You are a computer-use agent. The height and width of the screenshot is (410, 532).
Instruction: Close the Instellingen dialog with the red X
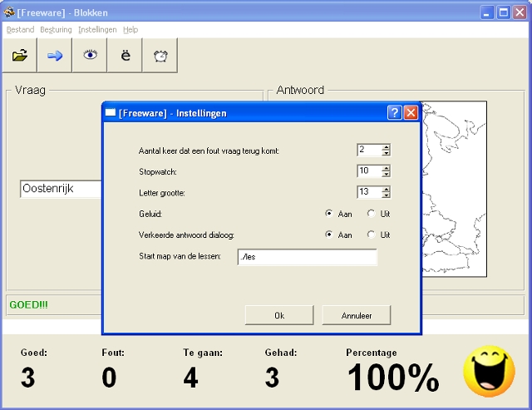click(411, 113)
